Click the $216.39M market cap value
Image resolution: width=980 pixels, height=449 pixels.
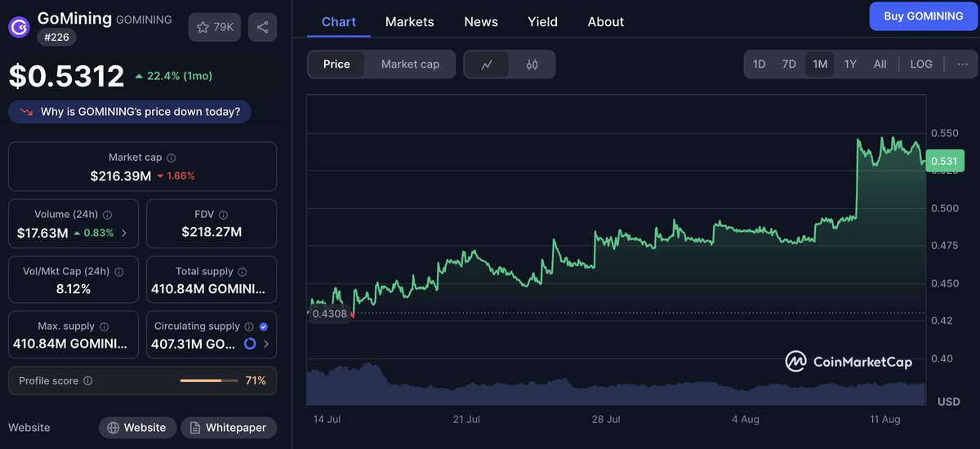tap(121, 176)
